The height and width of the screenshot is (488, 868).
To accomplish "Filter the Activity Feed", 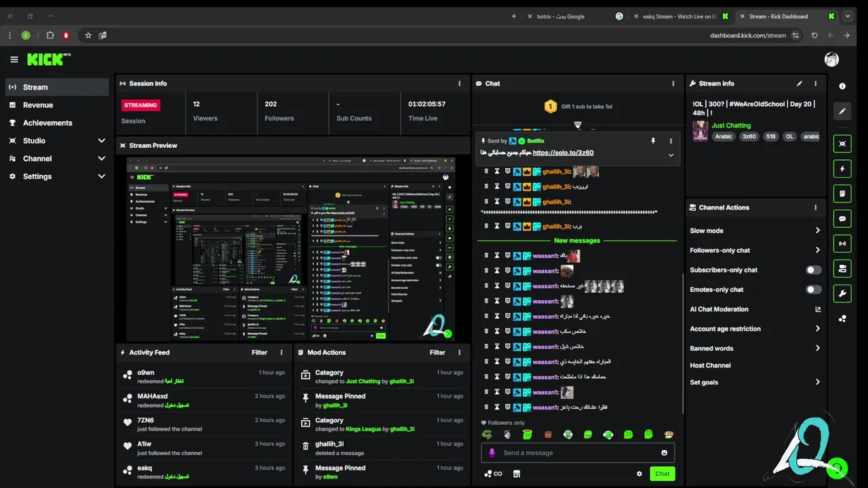I will [x=259, y=352].
